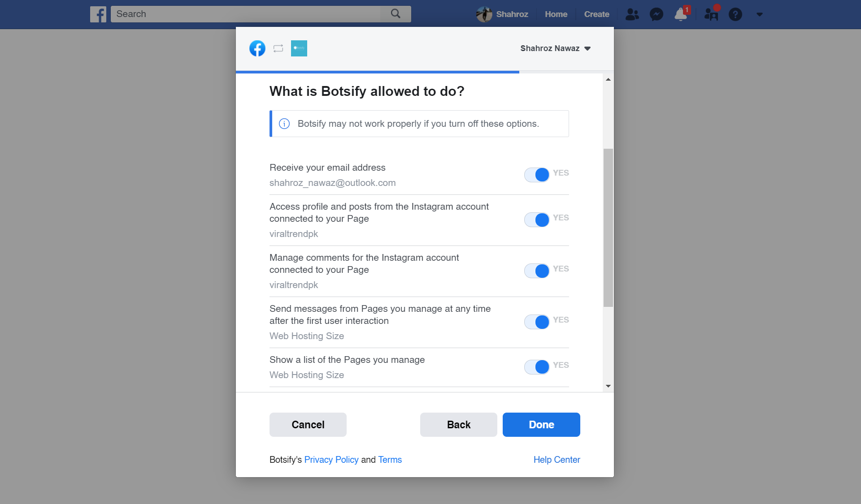Open Botsify's Privacy Policy link

tap(331, 460)
